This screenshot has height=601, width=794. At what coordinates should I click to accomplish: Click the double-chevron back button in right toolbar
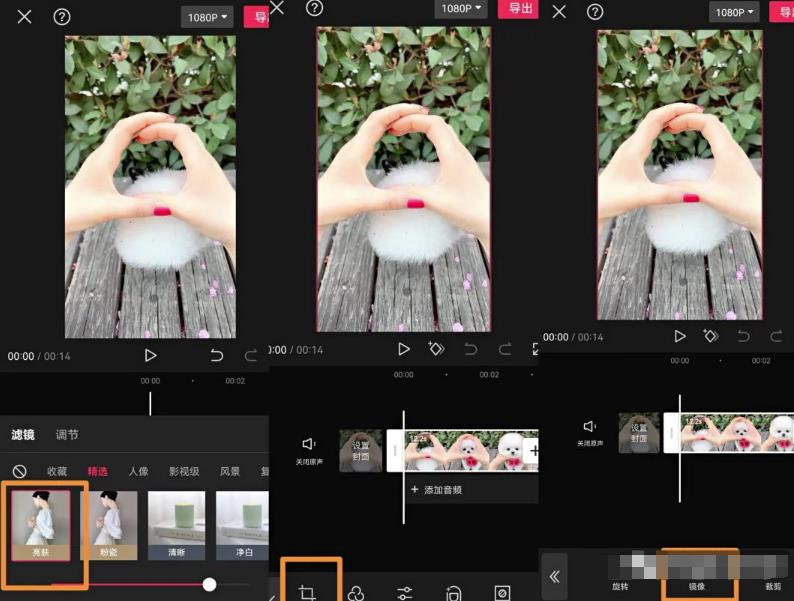pos(554,577)
